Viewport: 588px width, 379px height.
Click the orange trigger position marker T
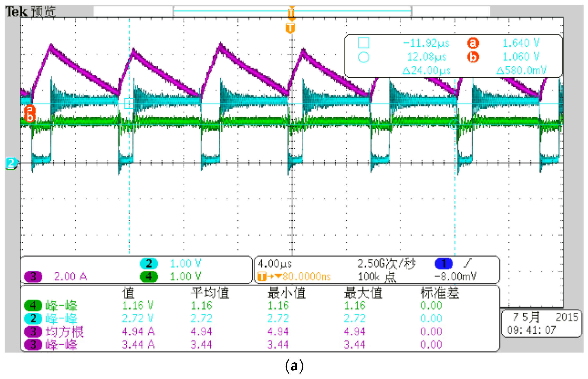(x=290, y=28)
